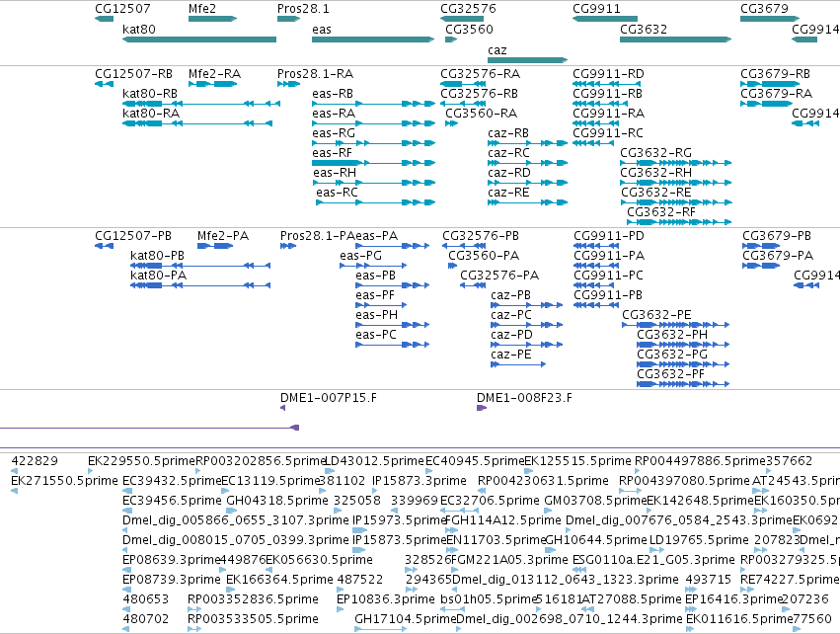Select transcript label caz-RE

(x=508, y=193)
